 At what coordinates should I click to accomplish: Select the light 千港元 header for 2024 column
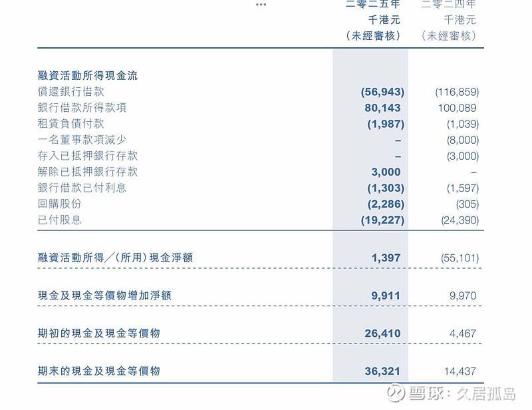pos(460,20)
